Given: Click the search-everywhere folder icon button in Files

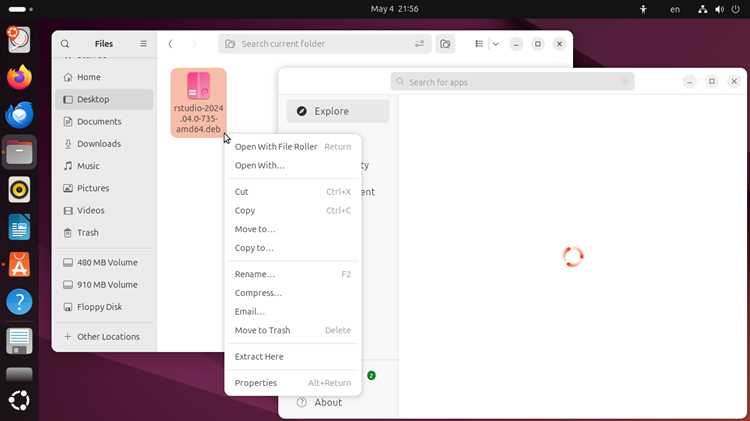Looking at the screenshot, I should (445, 44).
